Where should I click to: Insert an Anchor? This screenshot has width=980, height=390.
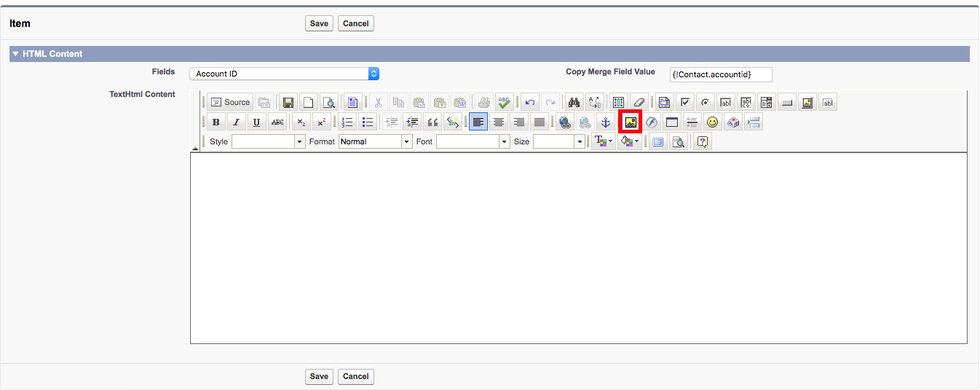pos(605,122)
